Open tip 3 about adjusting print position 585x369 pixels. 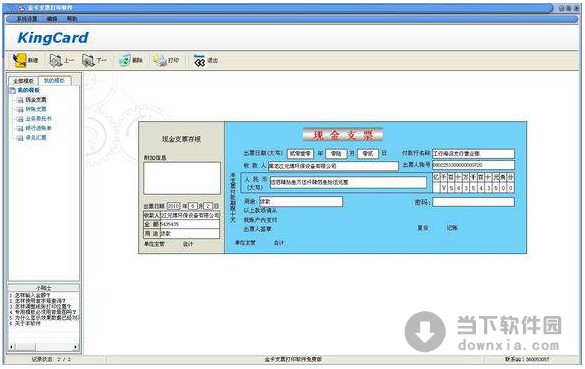pyautogui.click(x=40, y=306)
